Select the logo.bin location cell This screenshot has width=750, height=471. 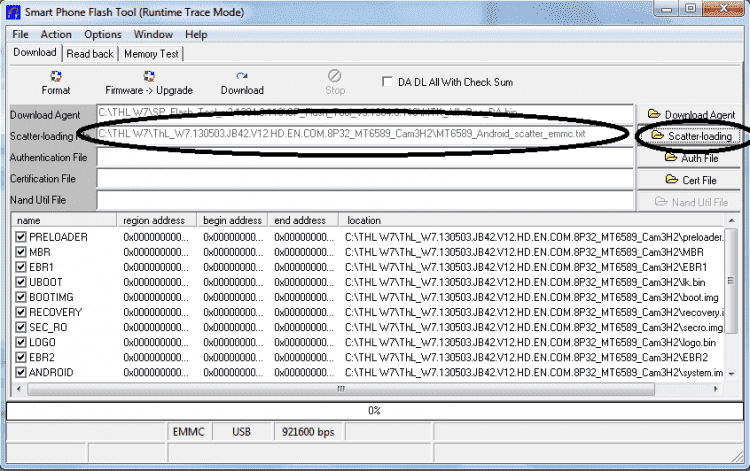pos(530,342)
